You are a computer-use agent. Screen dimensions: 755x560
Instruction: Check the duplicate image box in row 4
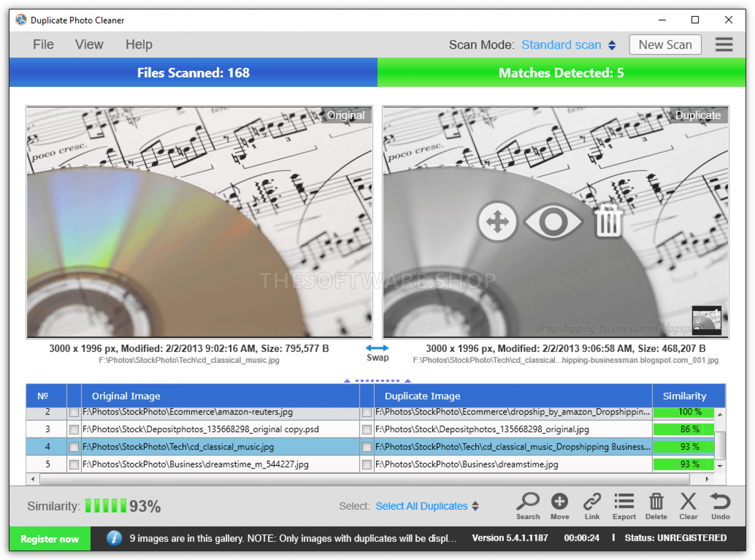click(x=367, y=447)
